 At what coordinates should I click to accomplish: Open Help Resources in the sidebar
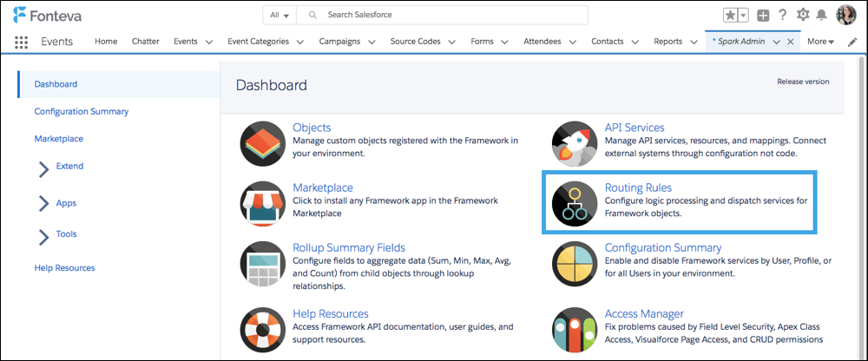pos(65,267)
